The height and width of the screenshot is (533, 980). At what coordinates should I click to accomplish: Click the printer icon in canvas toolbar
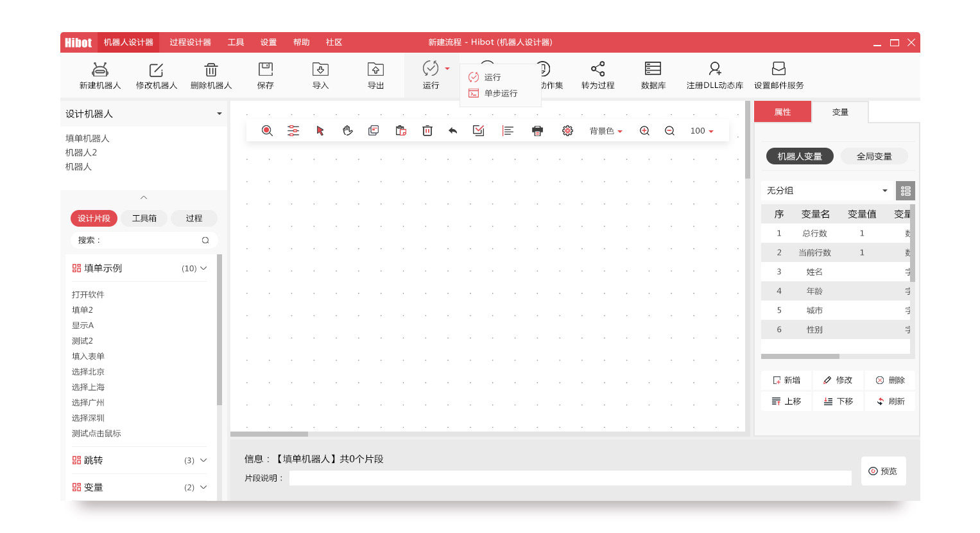[538, 131]
